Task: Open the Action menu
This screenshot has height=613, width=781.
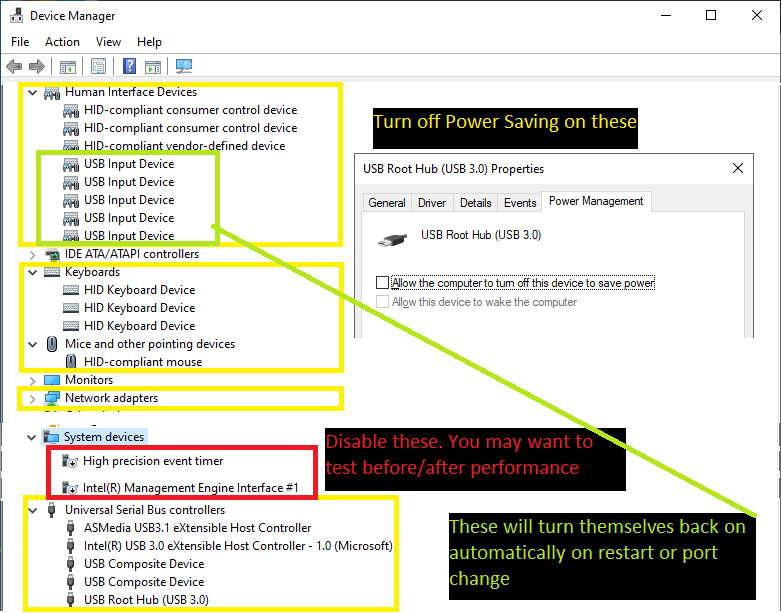Action: click(62, 42)
